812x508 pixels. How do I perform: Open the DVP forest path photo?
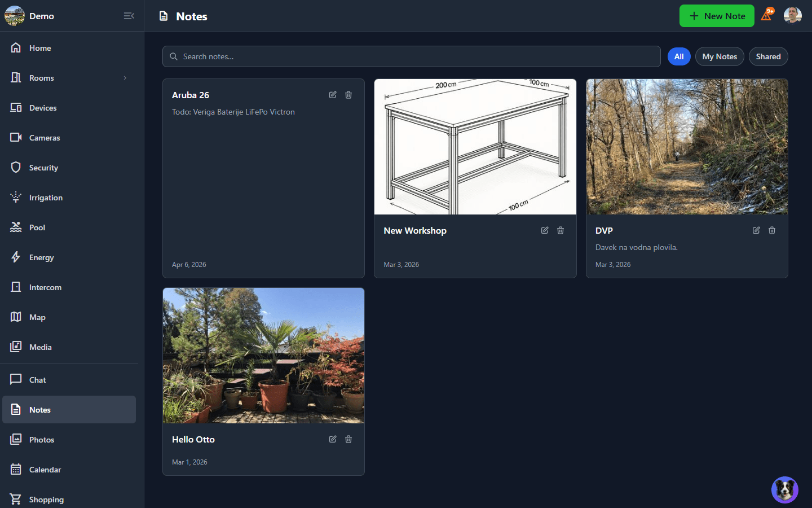point(687,147)
